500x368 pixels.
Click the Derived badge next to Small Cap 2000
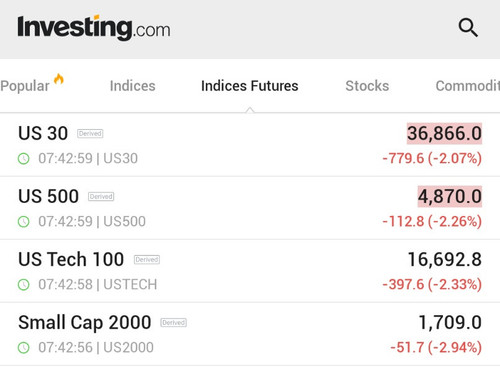[174, 323]
